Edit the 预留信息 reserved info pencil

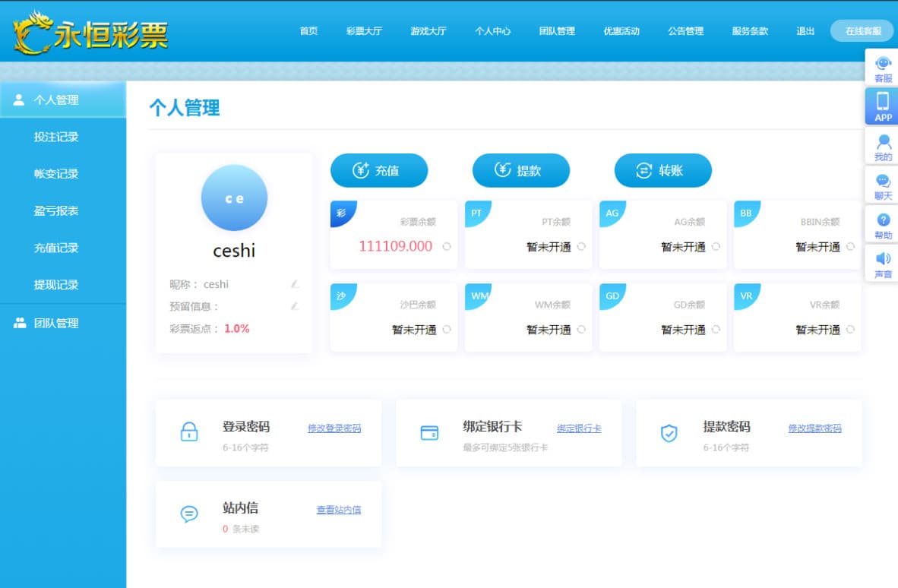coord(295,306)
